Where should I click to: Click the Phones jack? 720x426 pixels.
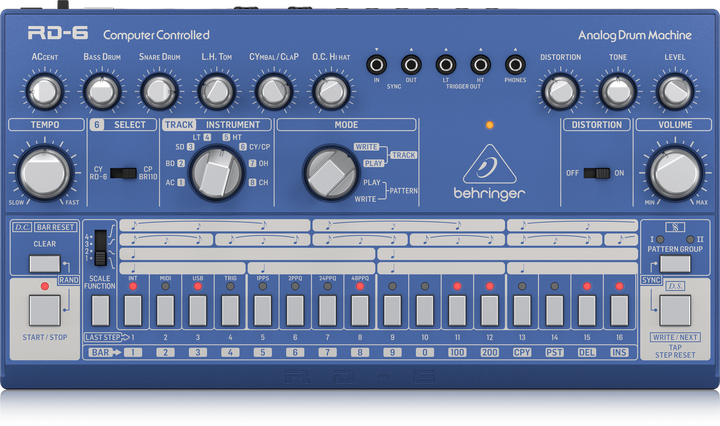(x=515, y=65)
